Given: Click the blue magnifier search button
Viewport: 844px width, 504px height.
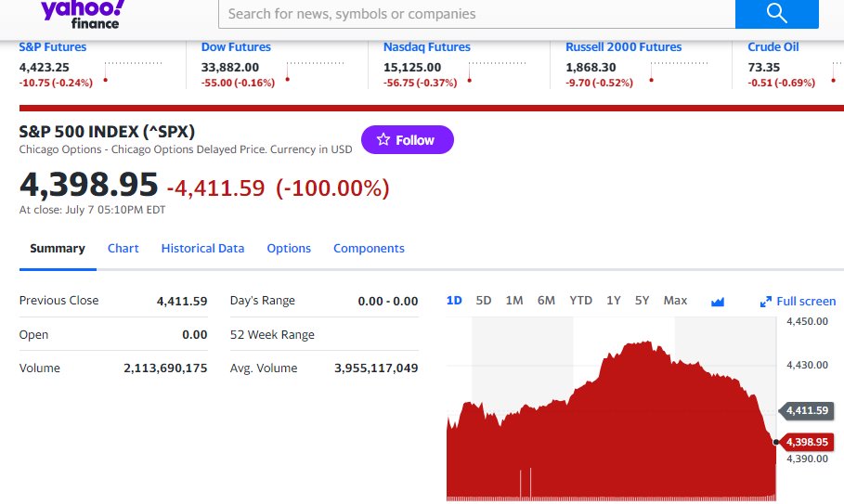Looking at the screenshot, I should pyautogui.click(x=777, y=14).
